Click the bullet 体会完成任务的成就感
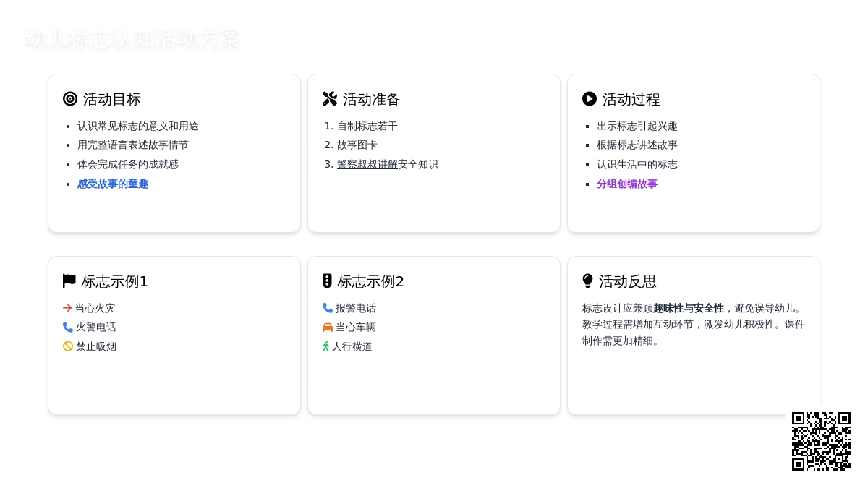This screenshot has width=868, height=488. (x=128, y=164)
